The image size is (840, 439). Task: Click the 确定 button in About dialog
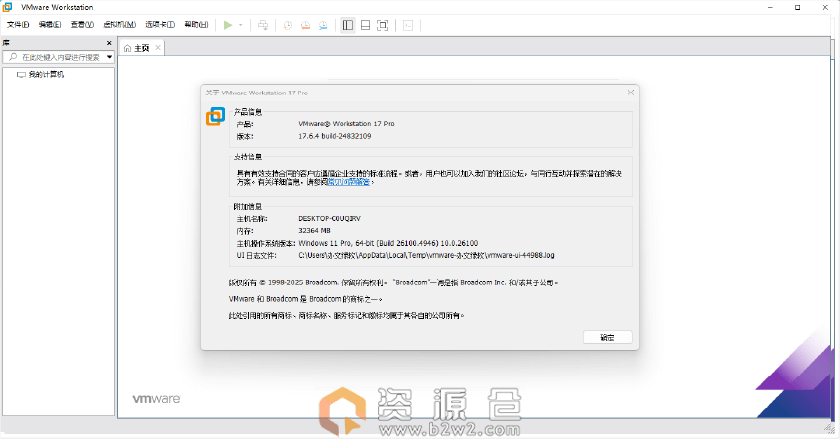[607, 337]
